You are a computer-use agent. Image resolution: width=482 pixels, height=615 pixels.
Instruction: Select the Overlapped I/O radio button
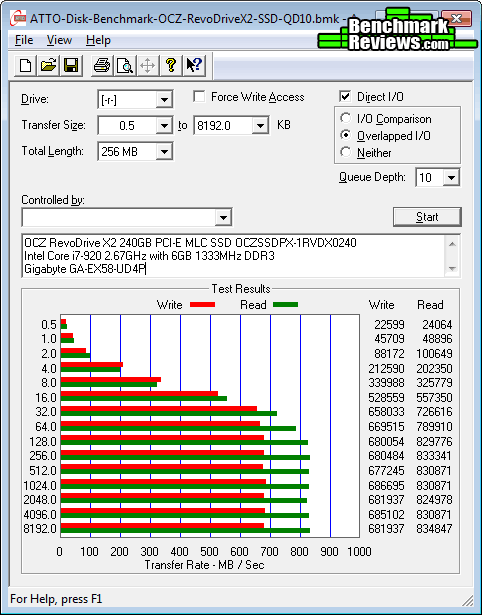pyautogui.click(x=346, y=135)
